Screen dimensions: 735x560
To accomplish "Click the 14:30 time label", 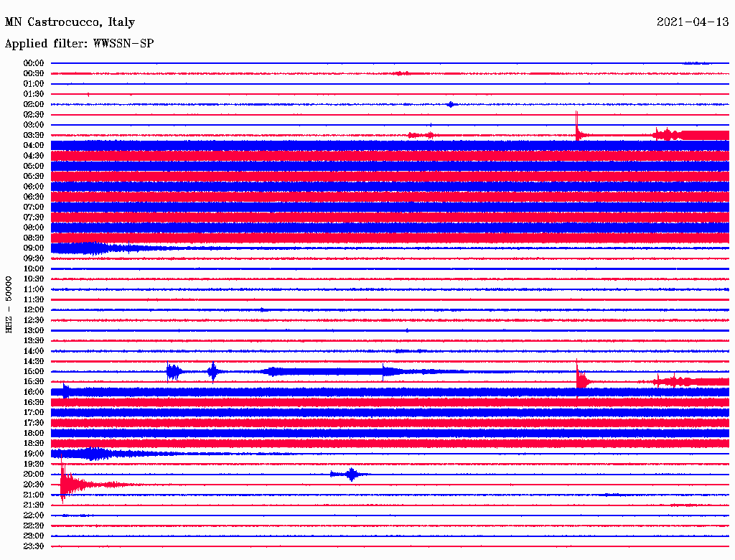I will (33, 361).
